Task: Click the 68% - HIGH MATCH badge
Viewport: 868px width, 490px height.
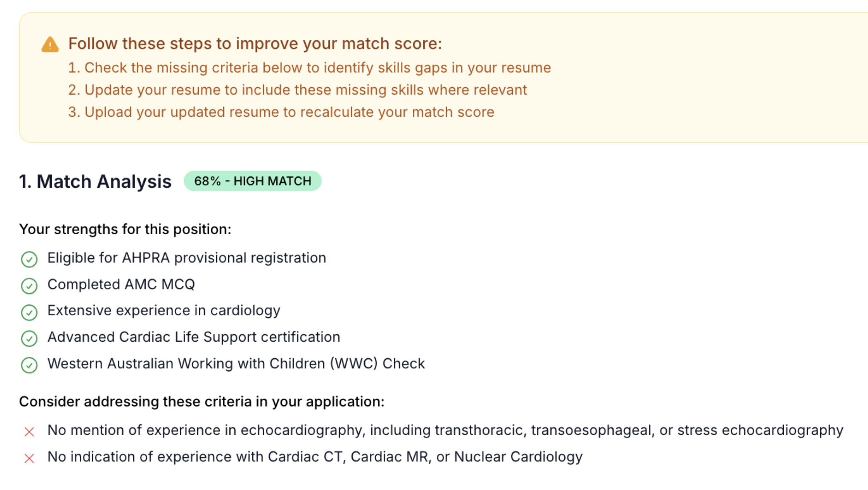Action: tap(253, 181)
